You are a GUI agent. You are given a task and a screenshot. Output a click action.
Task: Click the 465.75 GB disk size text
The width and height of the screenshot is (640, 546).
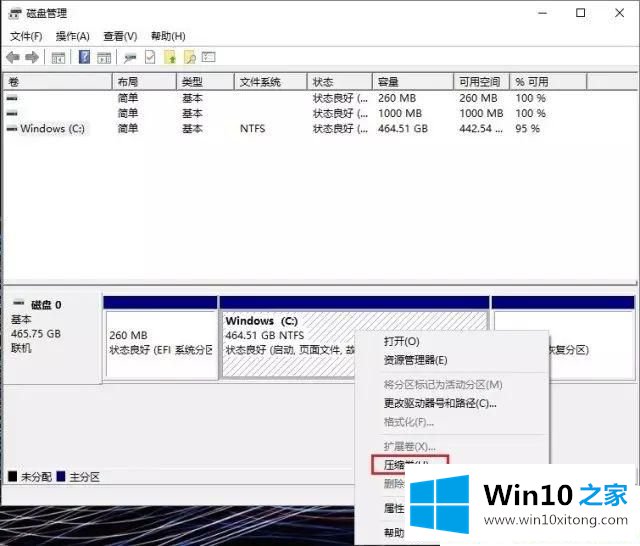click(x=36, y=334)
